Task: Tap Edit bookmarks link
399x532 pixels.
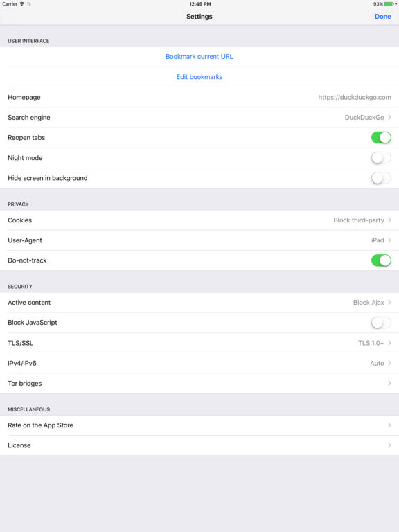Action: (199, 77)
